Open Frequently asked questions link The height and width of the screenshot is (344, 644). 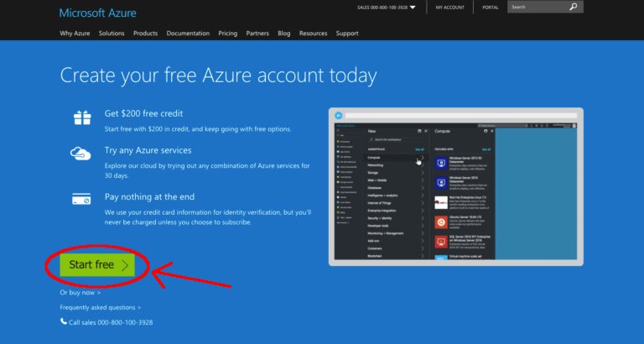[101, 307]
